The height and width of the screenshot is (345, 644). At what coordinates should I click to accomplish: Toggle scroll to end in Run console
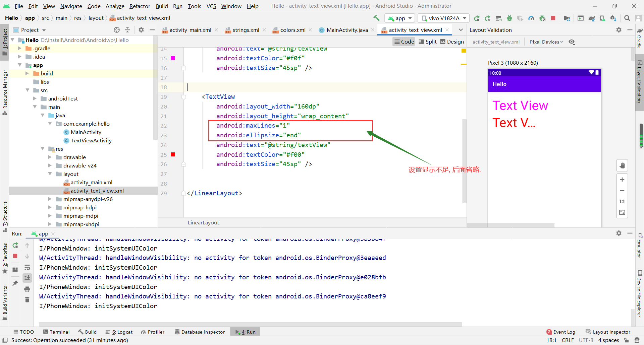[x=27, y=278]
